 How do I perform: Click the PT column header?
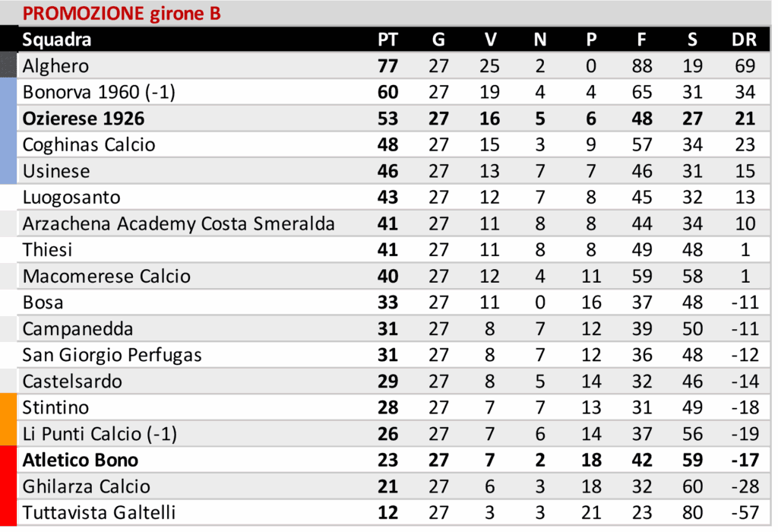[387, 40]
